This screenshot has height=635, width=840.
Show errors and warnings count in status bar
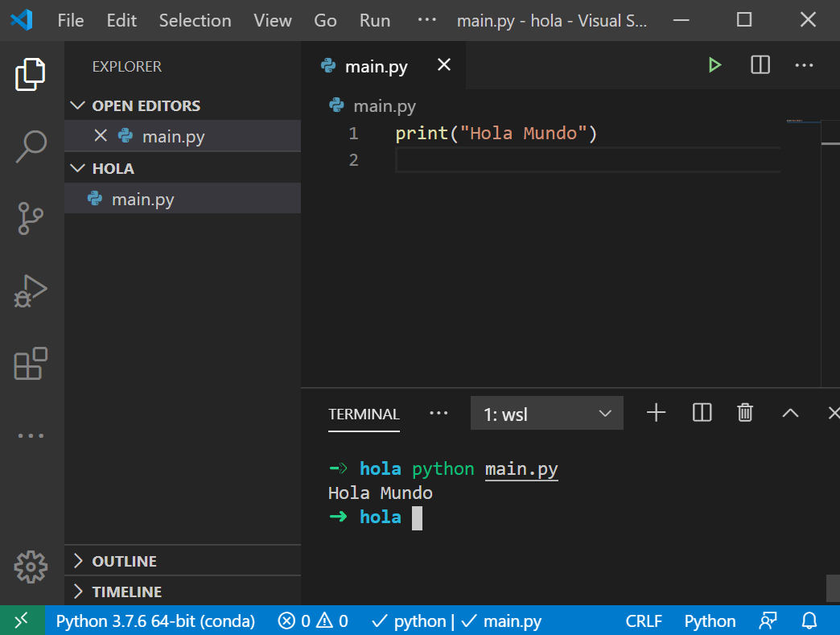click(x=314, y=621)
